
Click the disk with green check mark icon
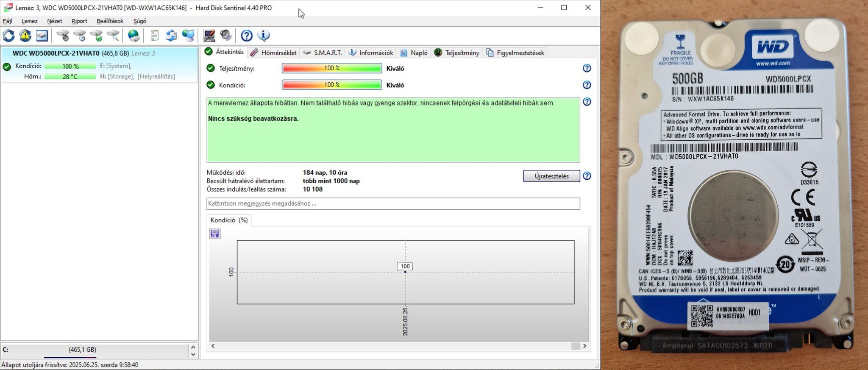(97, 36)
